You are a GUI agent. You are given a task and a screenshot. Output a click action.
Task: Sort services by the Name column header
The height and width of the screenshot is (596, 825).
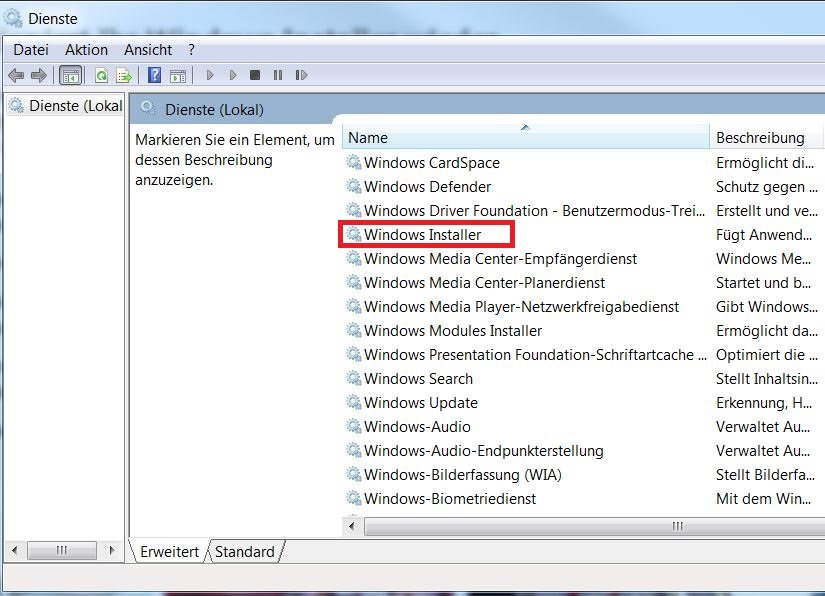(369, 137)
